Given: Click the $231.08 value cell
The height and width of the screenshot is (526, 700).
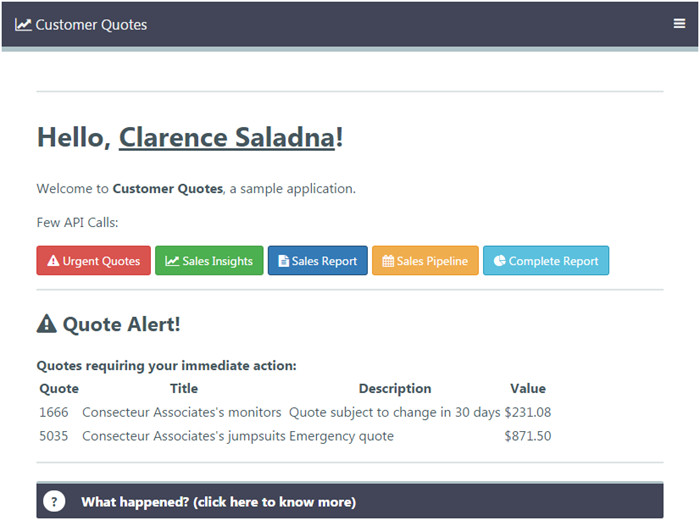Looking at the screenshot, I should tap(528, 412).
